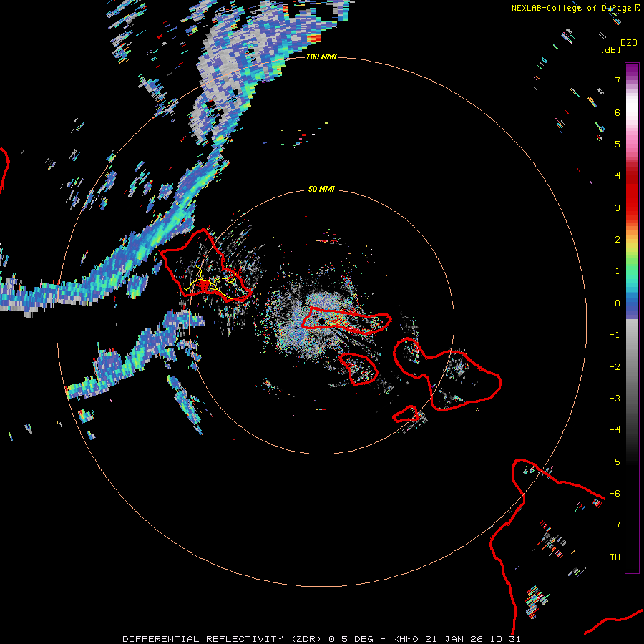Select the 6 value on color scale
The height and width of the screenshot is (644, 644).
click(x=618, y=112)
